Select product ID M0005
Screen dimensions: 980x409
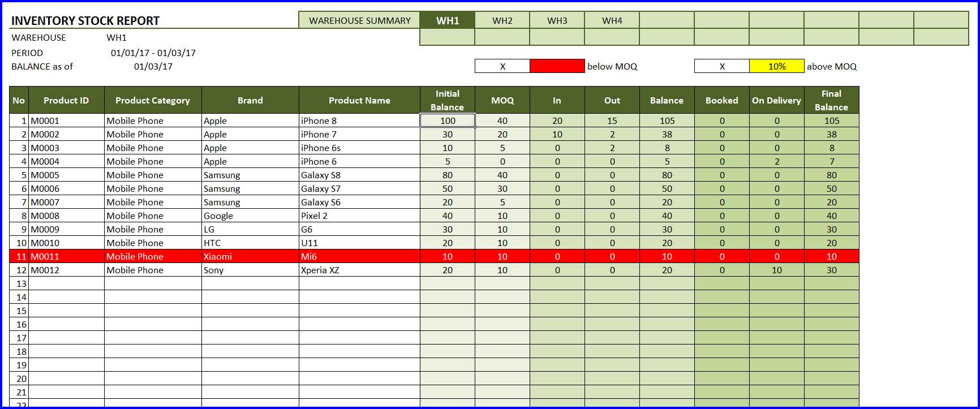66,175
